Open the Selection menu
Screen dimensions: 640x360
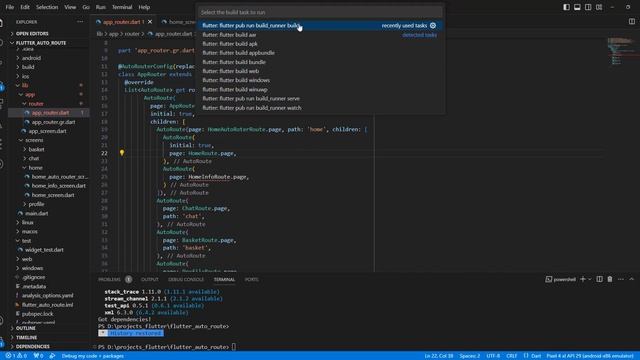47,7
